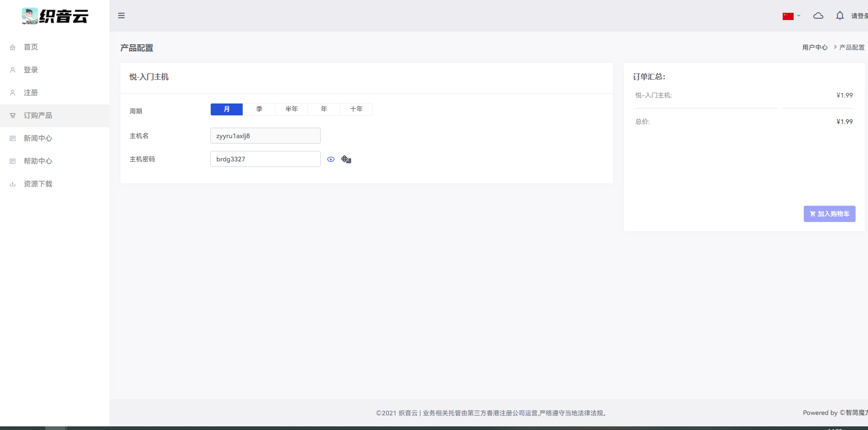This screenshot has height=430, width=868.
Task: Select the 月 billing cycle
Action: [x=227, y=109]
